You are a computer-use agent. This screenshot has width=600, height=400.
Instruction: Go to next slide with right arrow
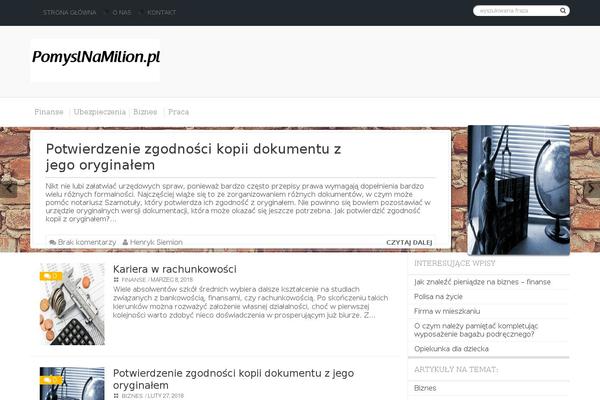pos(591,188)
